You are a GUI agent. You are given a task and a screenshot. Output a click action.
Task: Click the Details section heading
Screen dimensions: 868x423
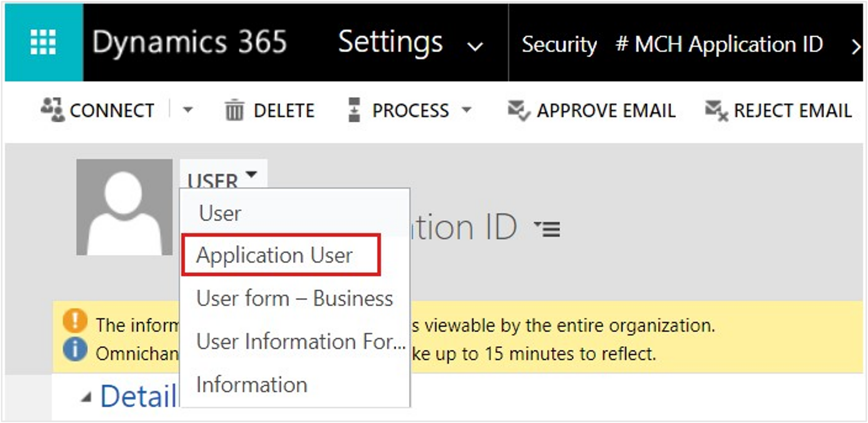[x=139, y=396]
